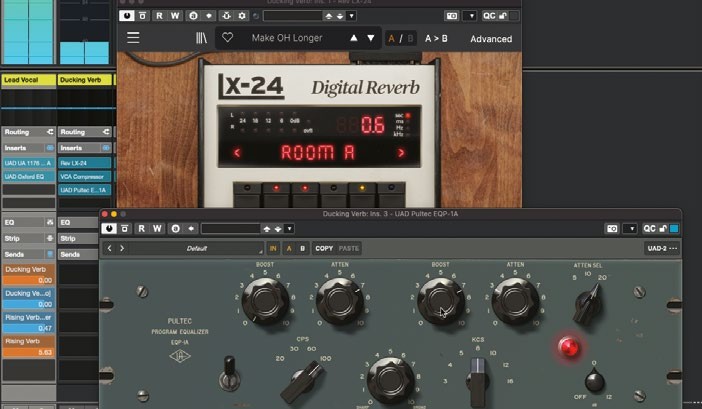Show Quick Controls for Pultec plugin
This screenshot has height=409, width=702.
649,229
